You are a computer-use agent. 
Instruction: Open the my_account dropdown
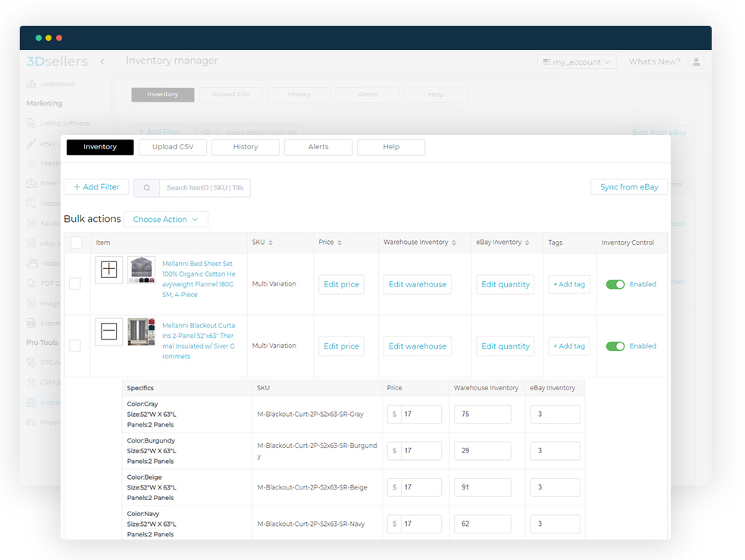(577, 62)
